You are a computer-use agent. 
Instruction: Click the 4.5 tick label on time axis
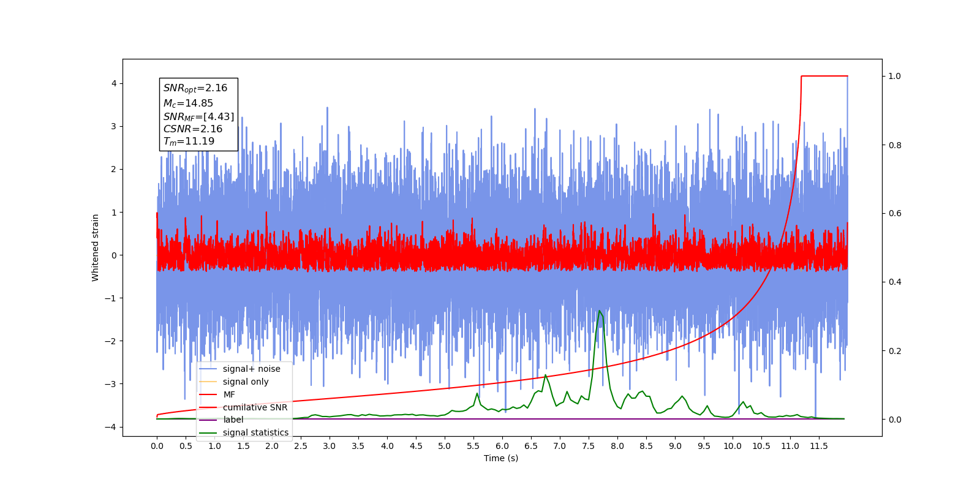pyautogui.click(x=416, y=446)
